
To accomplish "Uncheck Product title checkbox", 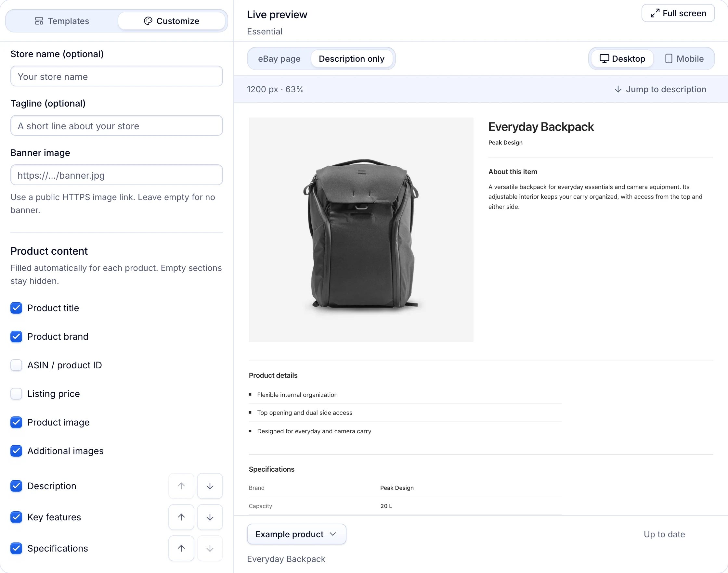I will click(16, 308).
